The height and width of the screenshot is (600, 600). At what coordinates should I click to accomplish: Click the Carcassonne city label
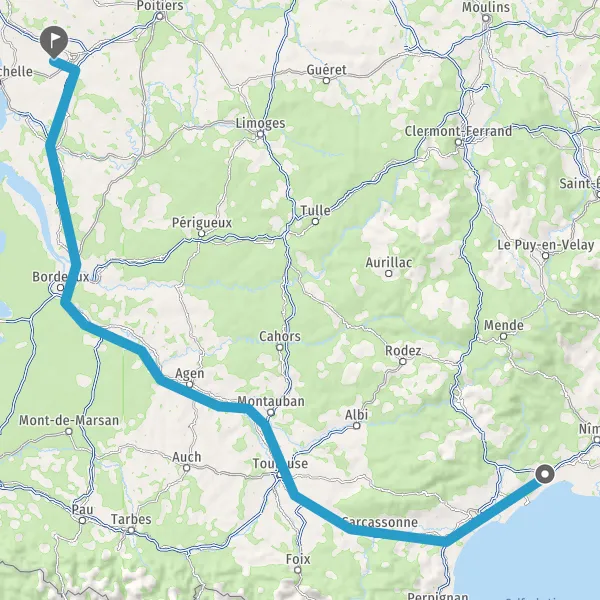pos(380,522)
